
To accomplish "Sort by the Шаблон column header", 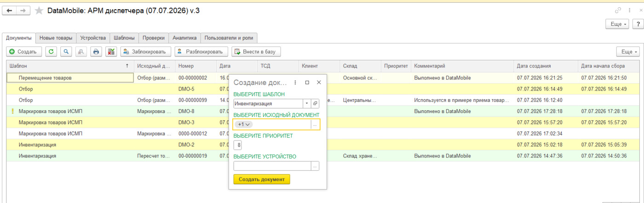I will tap(70, 66).
